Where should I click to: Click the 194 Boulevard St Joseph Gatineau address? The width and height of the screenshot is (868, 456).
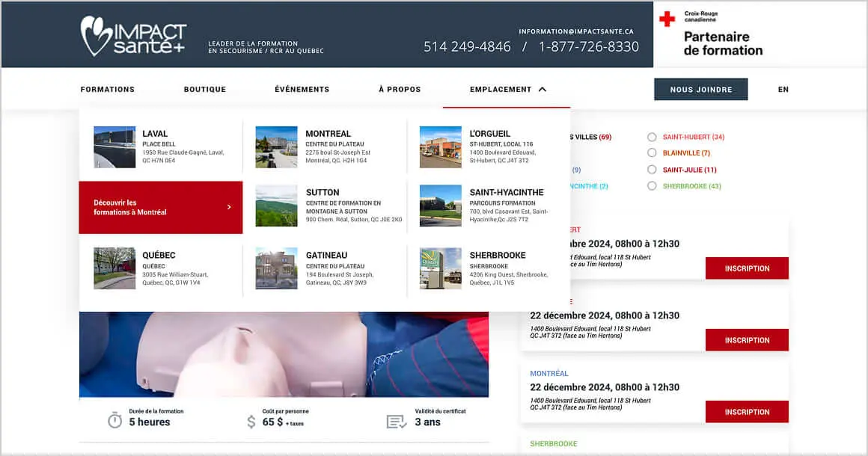click(x=339, y=279)
